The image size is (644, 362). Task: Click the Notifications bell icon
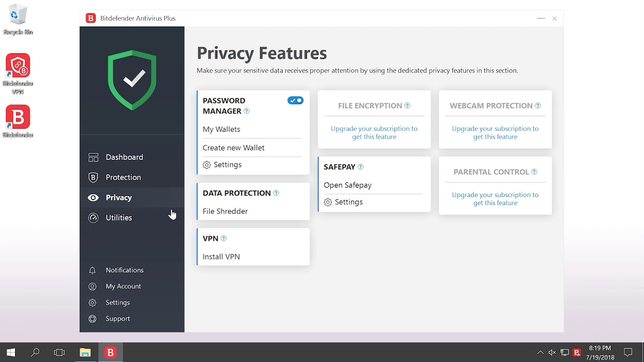93,270
